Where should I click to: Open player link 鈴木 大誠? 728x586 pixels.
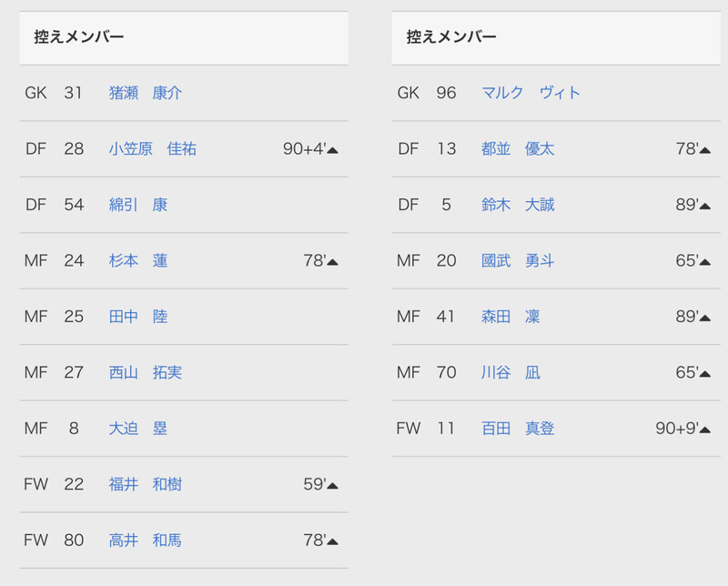[x=518, y=205]
